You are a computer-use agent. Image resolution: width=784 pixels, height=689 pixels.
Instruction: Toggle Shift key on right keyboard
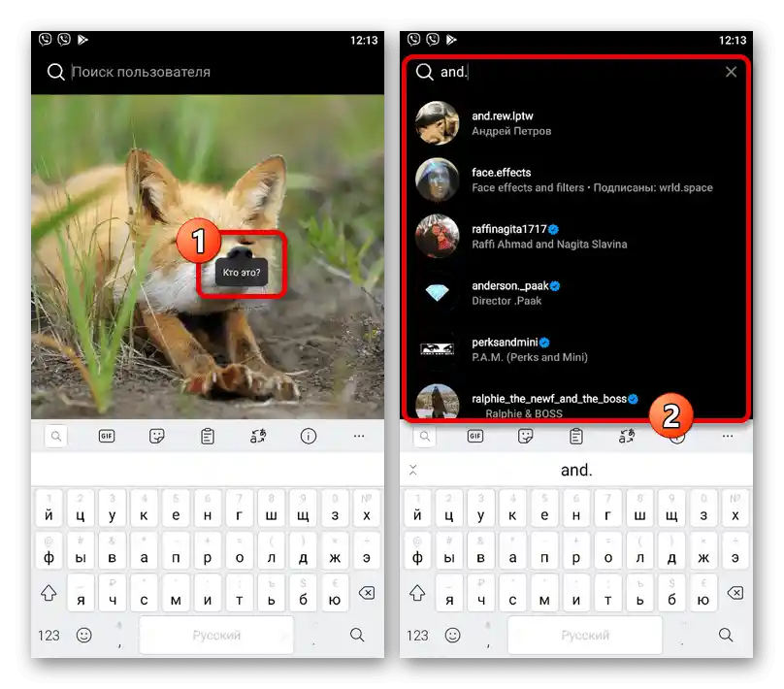tap(417, 593)
